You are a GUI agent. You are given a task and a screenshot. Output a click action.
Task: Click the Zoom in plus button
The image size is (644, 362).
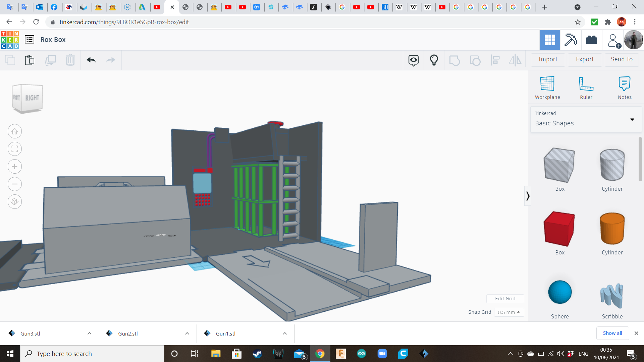click(15, 167)
